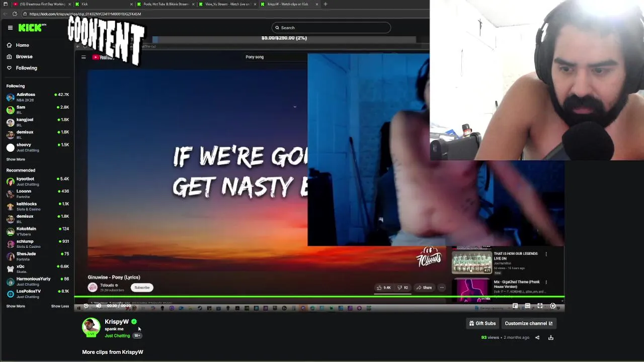Open the Kick hamburger sidebar menu

click(10, 28)
